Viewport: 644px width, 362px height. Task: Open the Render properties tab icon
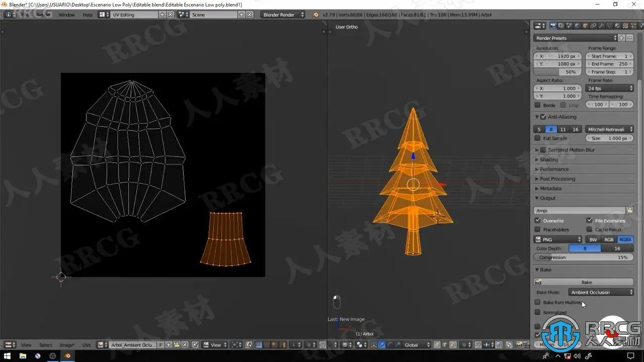(553, 26)
